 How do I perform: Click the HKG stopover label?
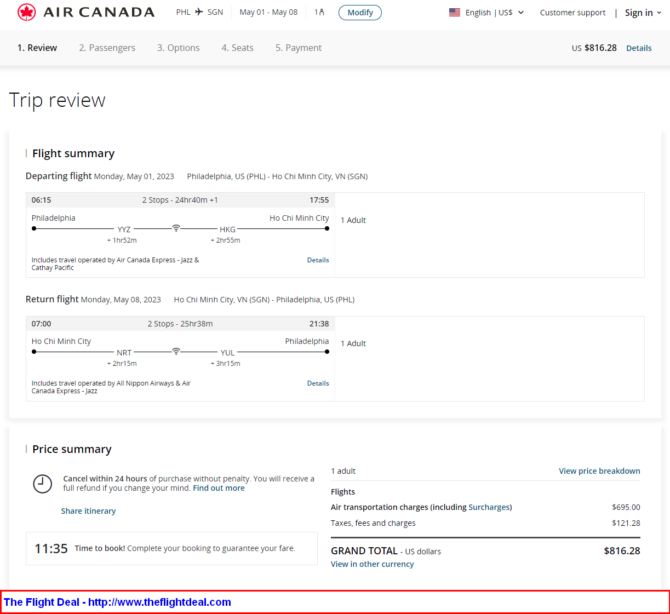(x=227, y=229)
